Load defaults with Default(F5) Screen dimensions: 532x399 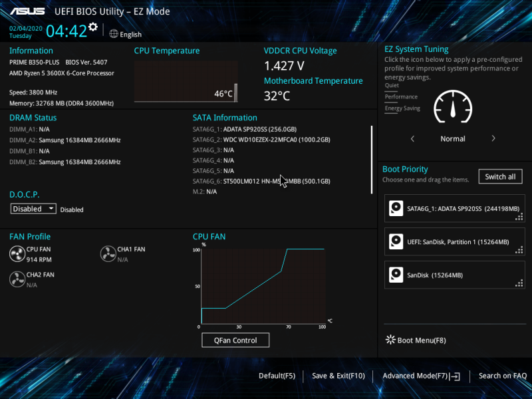[x=277, y=376]
